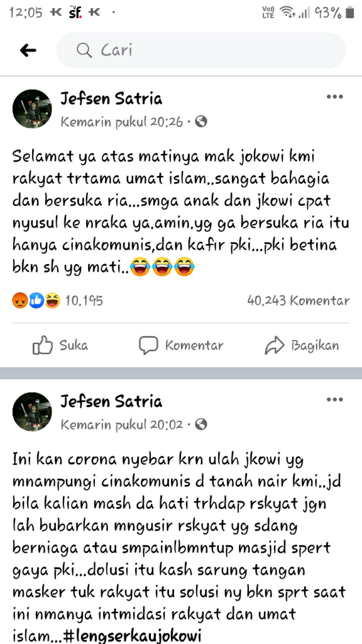Open Jefsen Satria name link on second post
The width and height of the screenshot is (362, 644).
(111, 401)
